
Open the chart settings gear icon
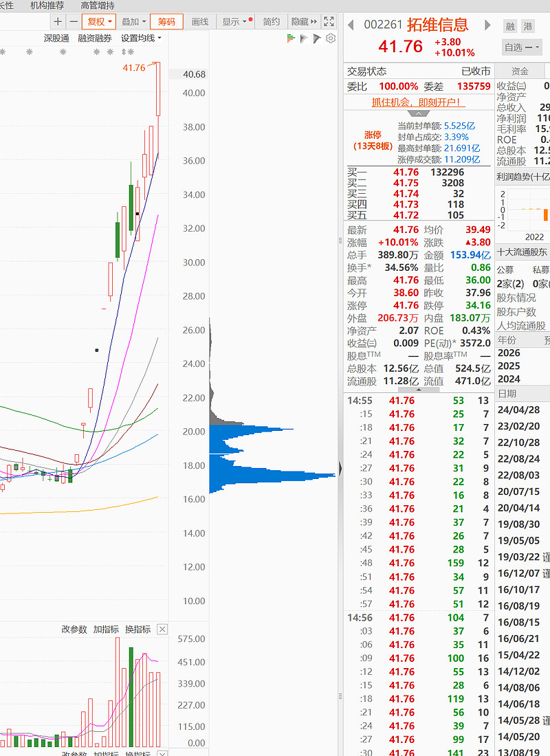pyautogui.click(x=330, y=38)
